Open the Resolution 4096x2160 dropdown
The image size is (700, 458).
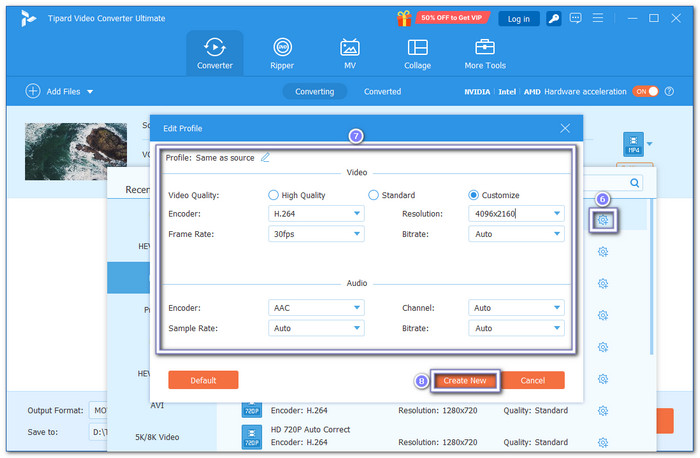point(516,214)
